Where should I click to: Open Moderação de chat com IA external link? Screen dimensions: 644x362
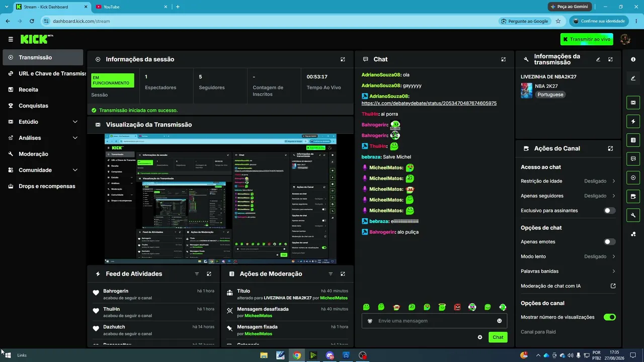[x=613, y=286]
